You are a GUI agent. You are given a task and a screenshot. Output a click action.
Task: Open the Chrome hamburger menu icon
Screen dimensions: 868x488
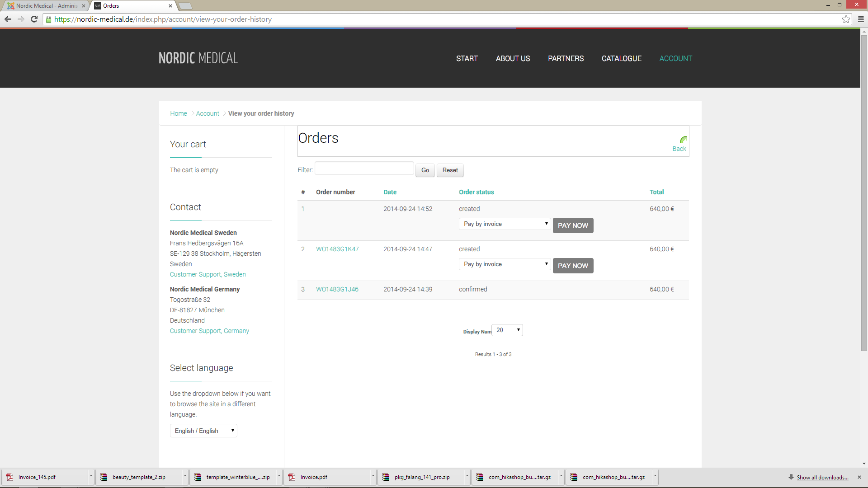tap(861, 19)
